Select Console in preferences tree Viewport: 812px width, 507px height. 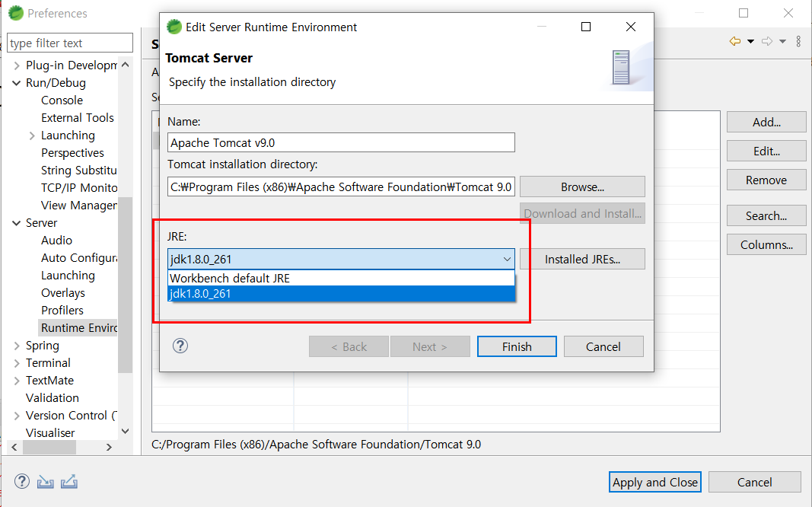pos(62,100)
